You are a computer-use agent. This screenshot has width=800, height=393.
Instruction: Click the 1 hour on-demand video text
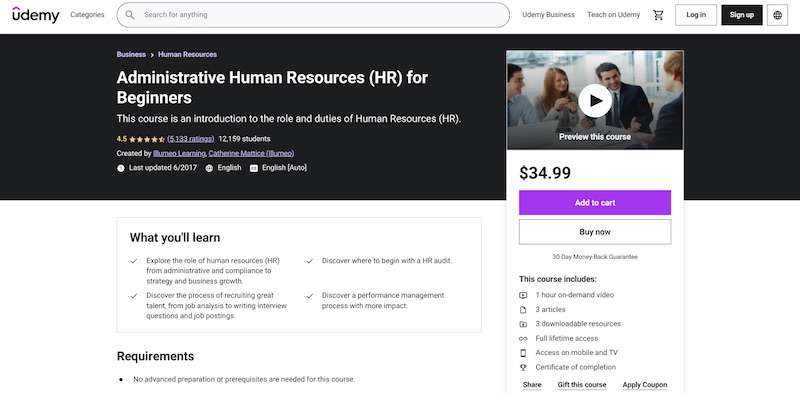(x=574, y=295)
